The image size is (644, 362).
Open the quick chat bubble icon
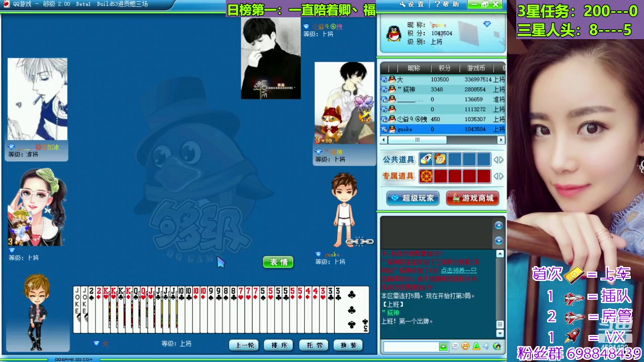tap(455, 346)
